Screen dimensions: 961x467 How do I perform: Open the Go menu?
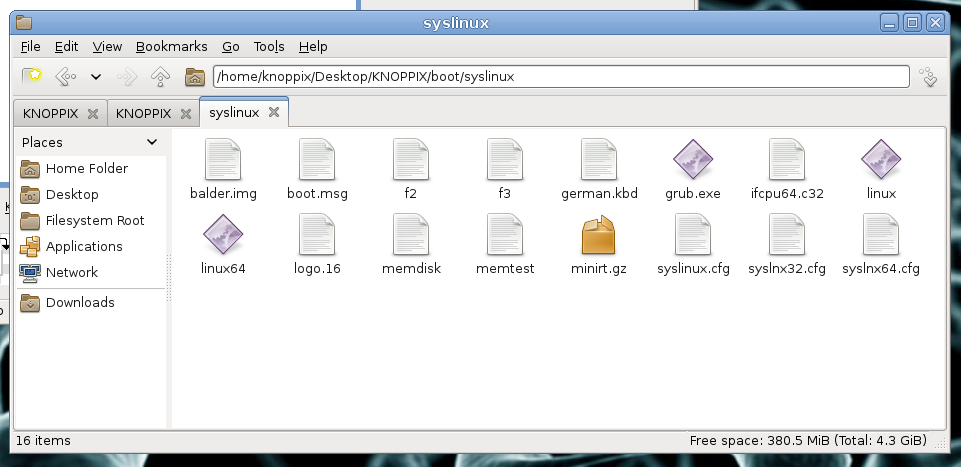(231, 46)
